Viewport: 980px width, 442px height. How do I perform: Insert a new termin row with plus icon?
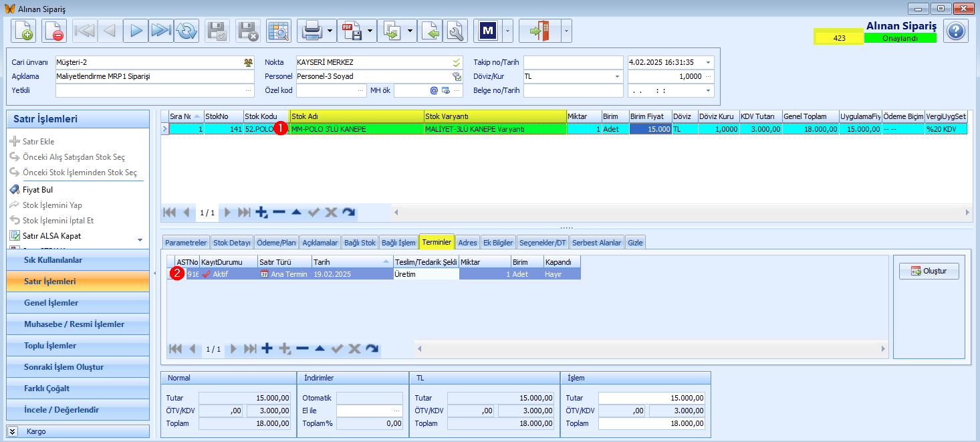coord(267,348)
